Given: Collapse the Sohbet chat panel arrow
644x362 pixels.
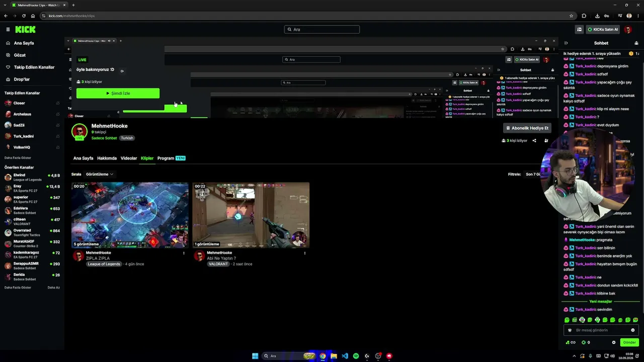Looking at the screenshot, I should click(x=566, y=43).
